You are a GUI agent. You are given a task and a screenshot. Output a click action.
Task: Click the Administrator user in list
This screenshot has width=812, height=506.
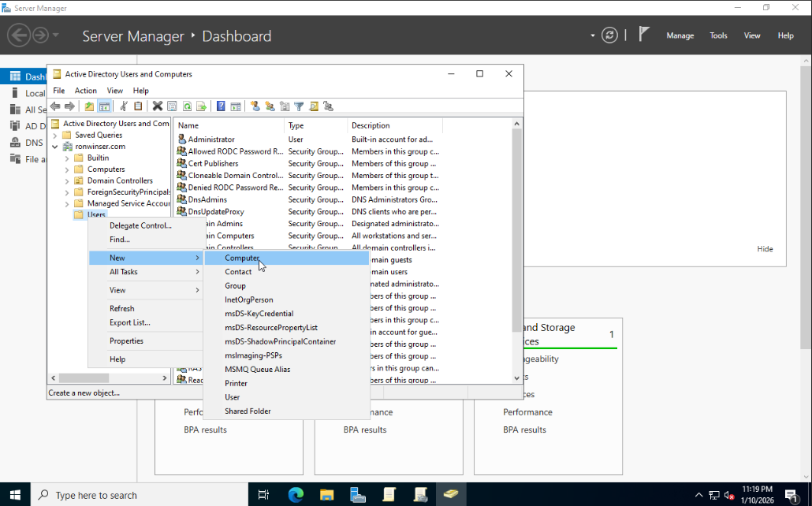210,140
